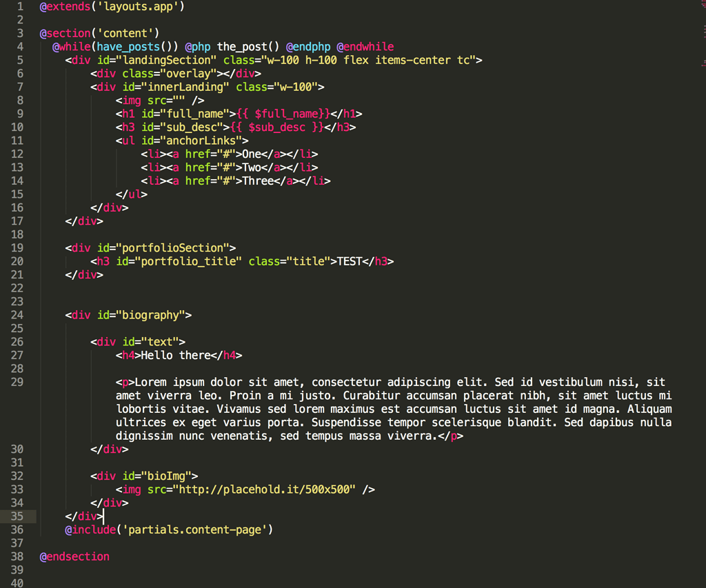The image size is (706, 588).
Task: Click line number 5 in gutter
Action: [x=20, y=61]
